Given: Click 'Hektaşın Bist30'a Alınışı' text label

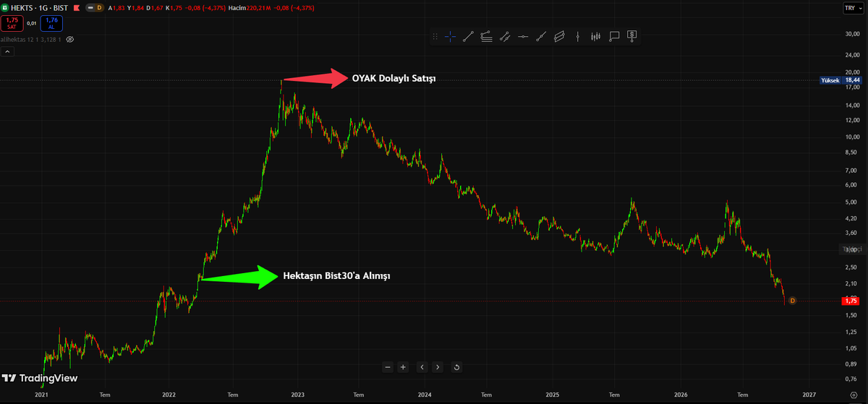Looking at the screenshot, I should pos(337,276).
